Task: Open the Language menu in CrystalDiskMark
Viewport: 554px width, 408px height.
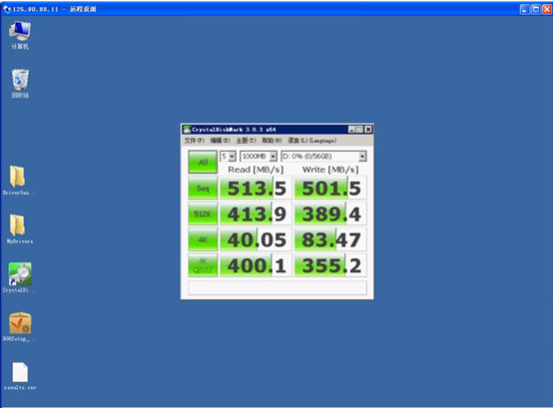Action: click(x=312, y=141)
